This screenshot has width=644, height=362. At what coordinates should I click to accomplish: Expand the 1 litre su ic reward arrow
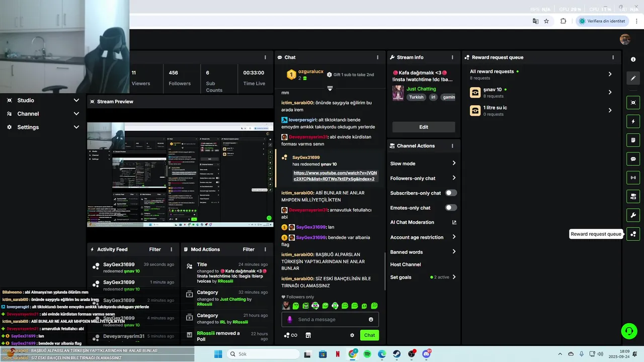coord(610,110)
